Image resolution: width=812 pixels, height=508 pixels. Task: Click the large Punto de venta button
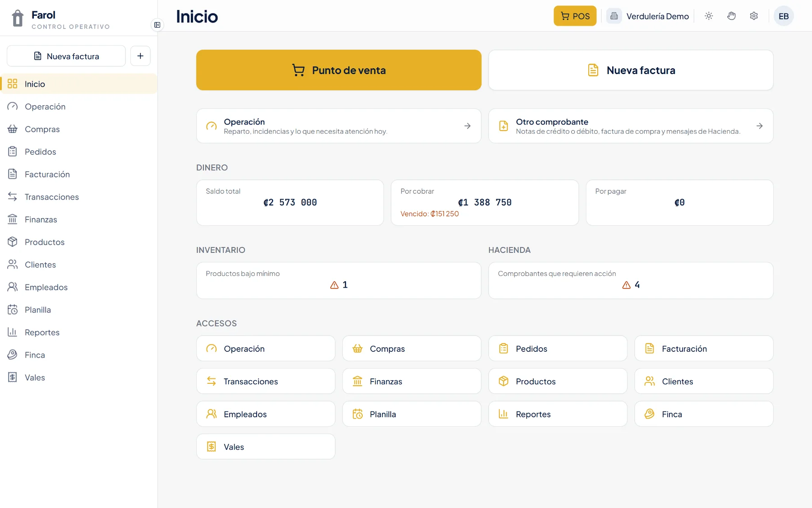pos(339,70)
